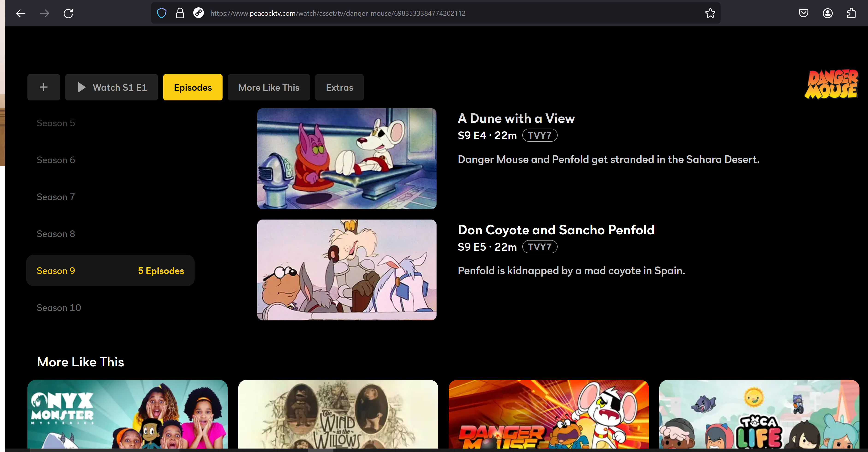The width and height of the screenshot is (868, 452).
Task: Choose Season 5 from the season list
Action: tap(56, 123)
